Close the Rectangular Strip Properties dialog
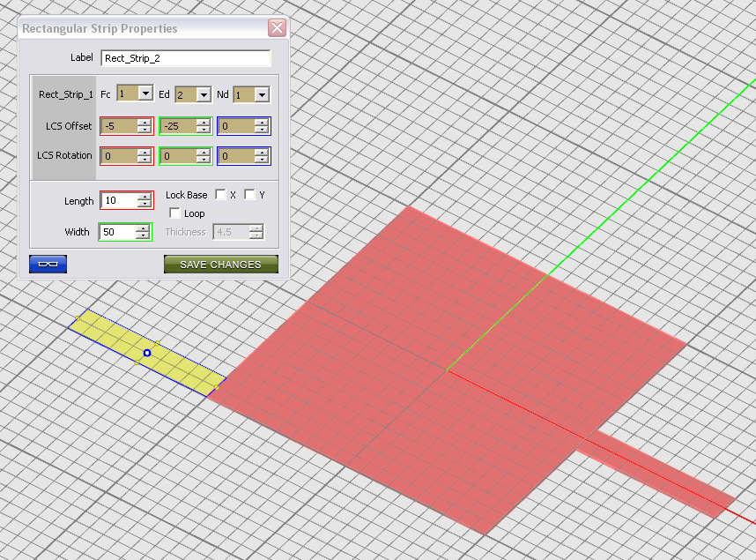This screenshot has height=560, width=756. (277, 28)
